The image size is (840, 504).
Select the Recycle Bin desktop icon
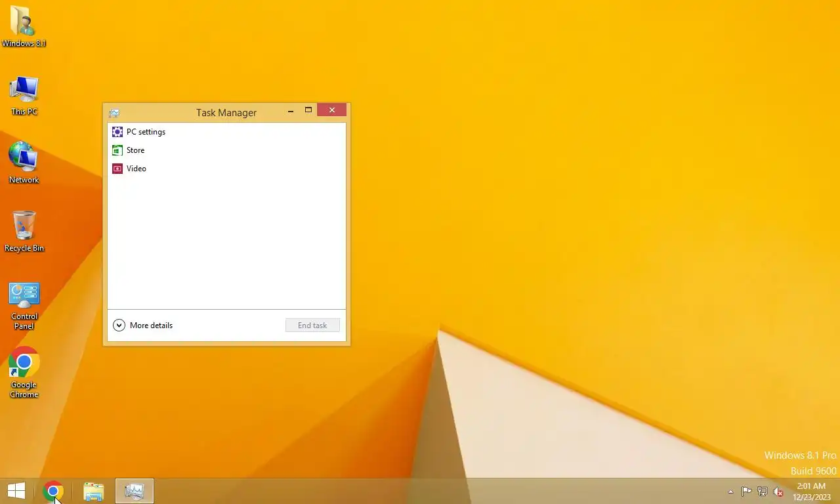(24, 231)
